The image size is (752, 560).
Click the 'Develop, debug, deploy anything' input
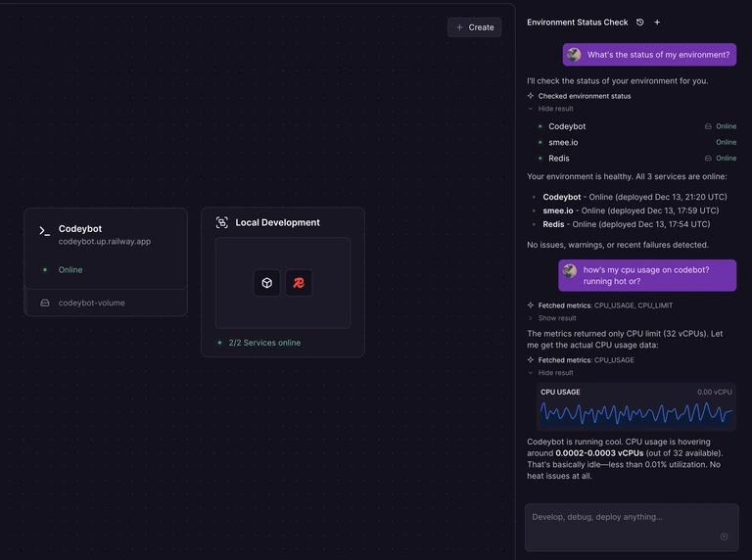[x=632, y=527]
